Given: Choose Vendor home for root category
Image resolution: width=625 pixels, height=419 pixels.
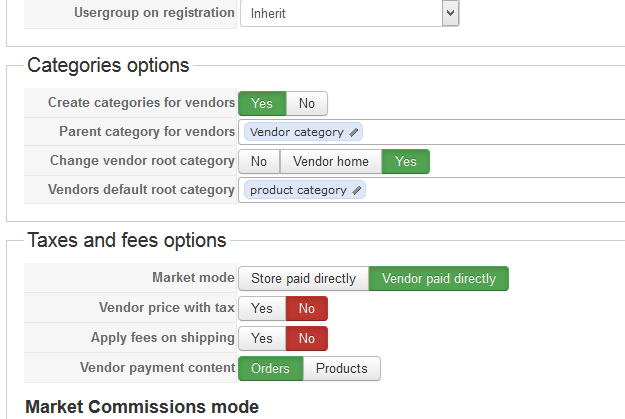Looking at the screenshot, I should [x=331, y=161].
